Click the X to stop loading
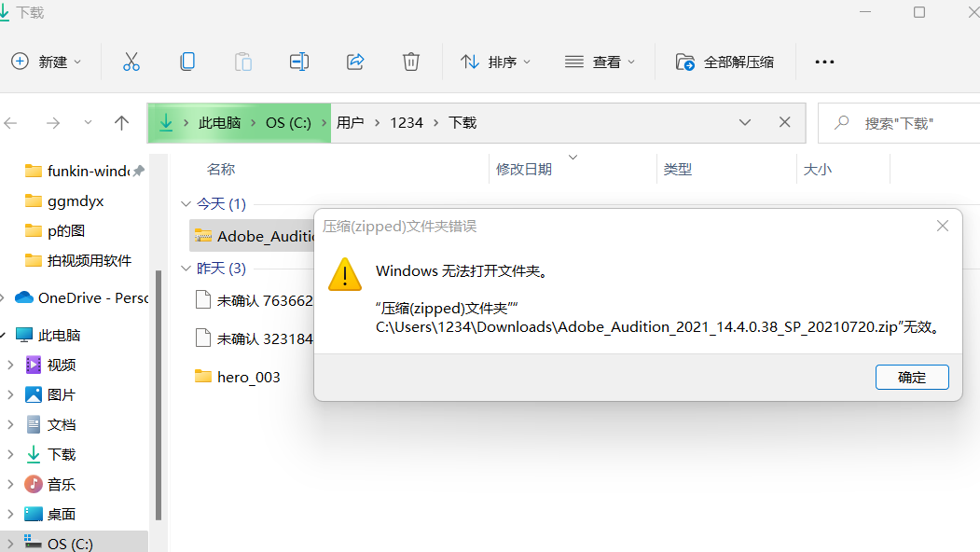 point(785,122)
